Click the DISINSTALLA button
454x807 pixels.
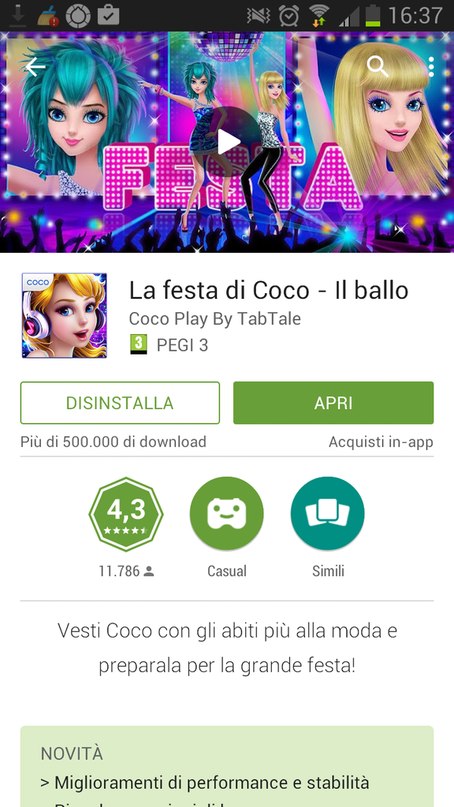120,403
